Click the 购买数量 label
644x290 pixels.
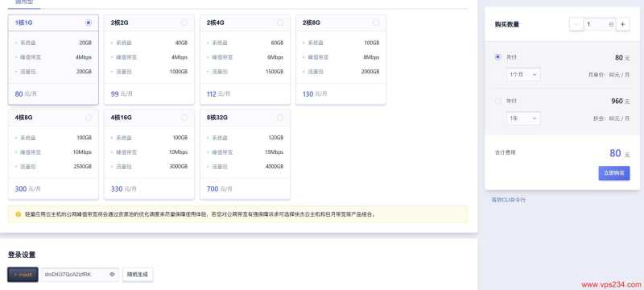point(507,25)
